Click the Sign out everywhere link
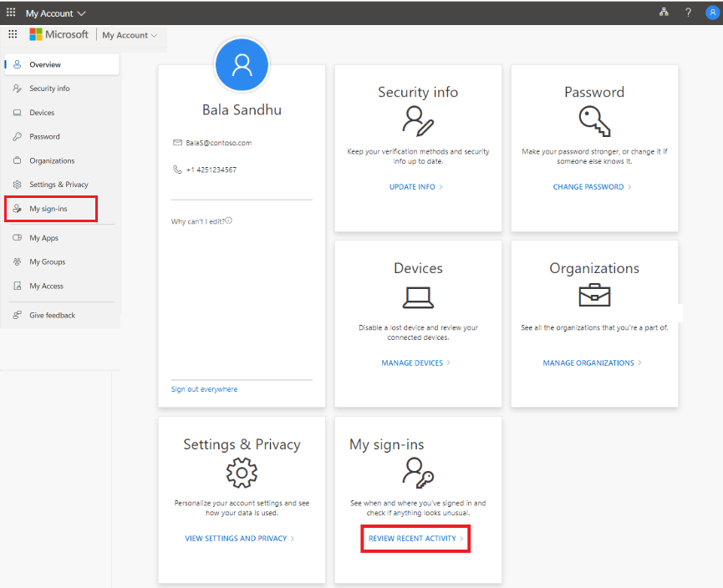 (206, 389)
